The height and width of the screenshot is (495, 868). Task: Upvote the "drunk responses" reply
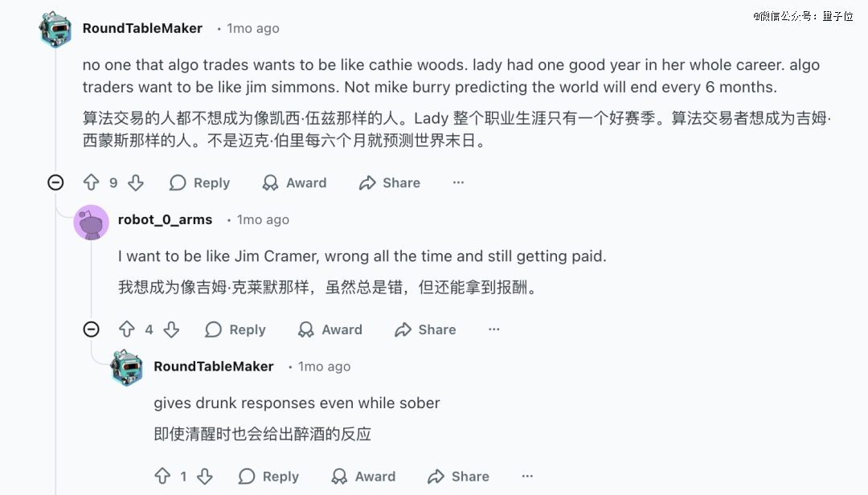[x=162, y=477]
